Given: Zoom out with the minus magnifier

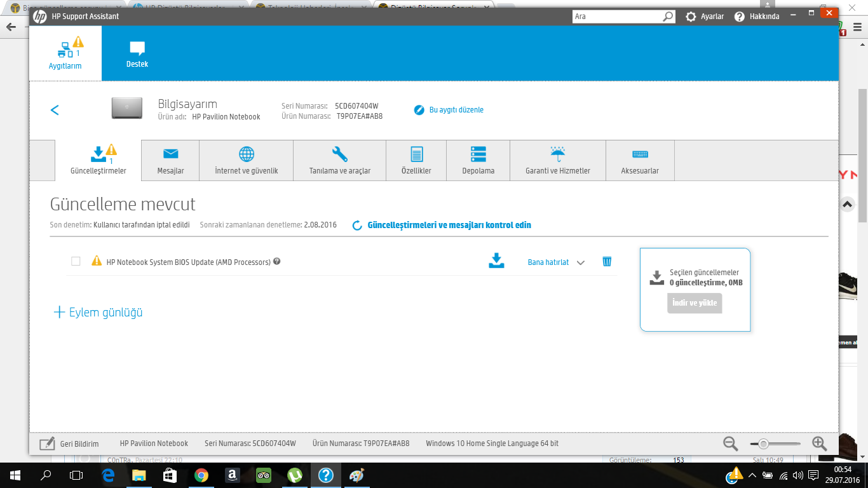Looking at the screenshot, I should 731,444.
